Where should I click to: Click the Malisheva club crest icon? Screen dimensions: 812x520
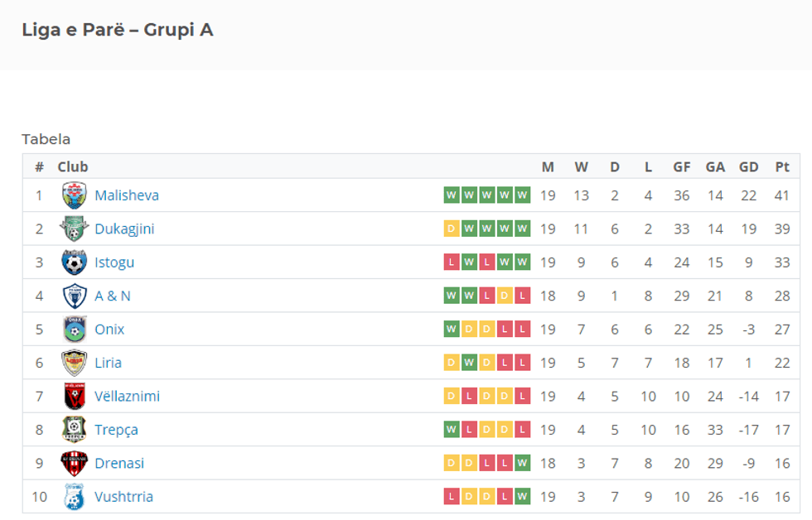74,195
